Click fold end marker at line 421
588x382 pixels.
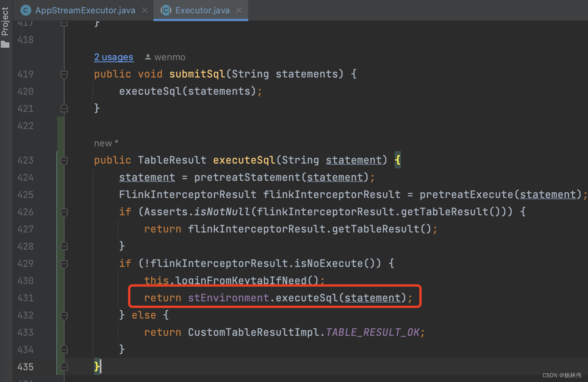[x=64, y=108]
